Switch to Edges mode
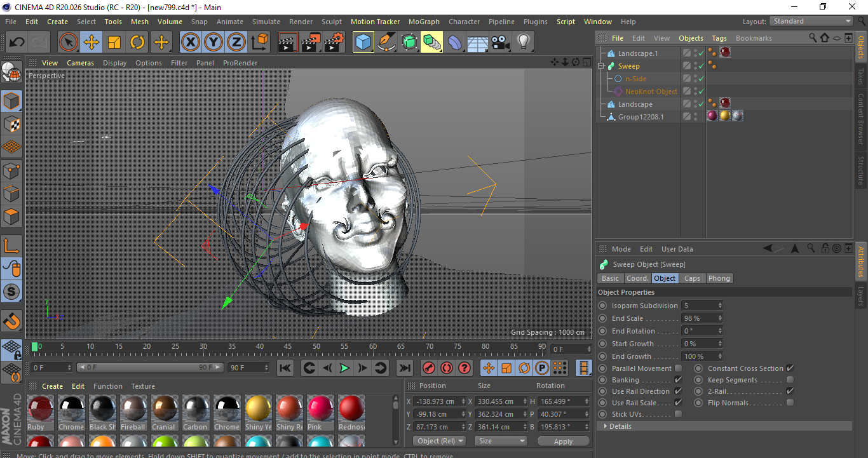Screen dimensions: 868x458 (x=11, y=193)
